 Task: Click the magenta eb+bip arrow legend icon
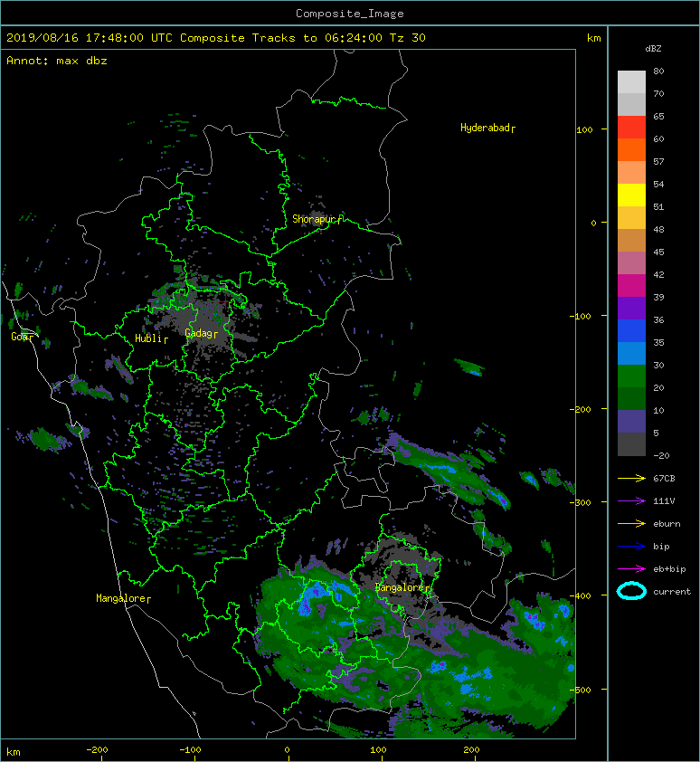(x=631, y=569)
